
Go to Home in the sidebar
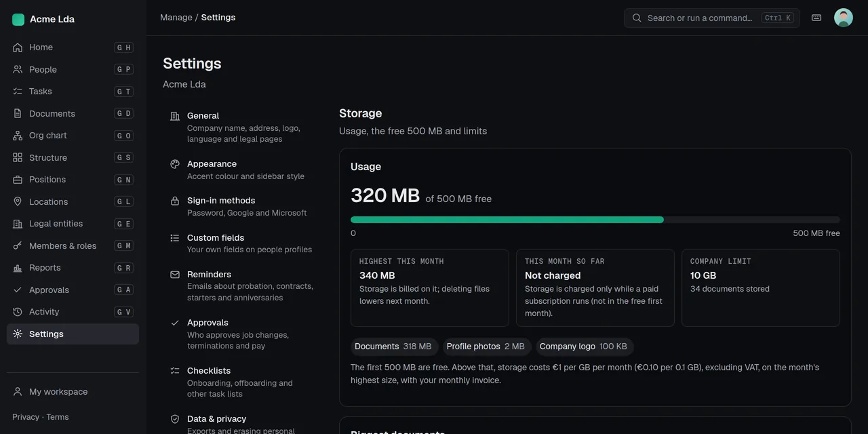click(x=73, y=47)
